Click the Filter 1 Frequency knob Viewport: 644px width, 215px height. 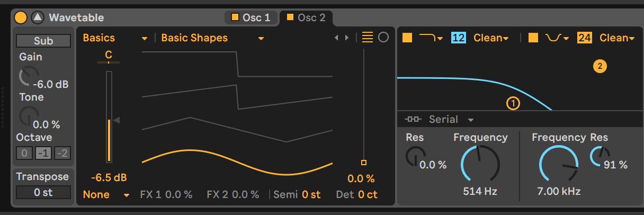point(480,165)
